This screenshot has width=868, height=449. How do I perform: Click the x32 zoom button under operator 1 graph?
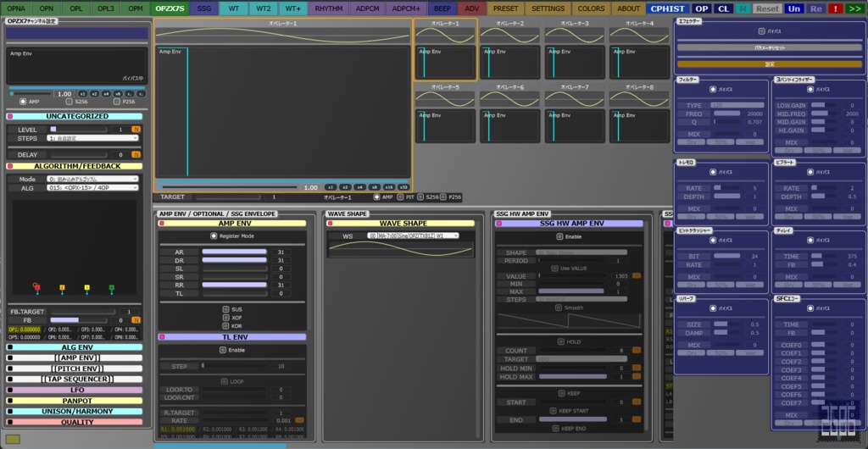coord(403,187)
